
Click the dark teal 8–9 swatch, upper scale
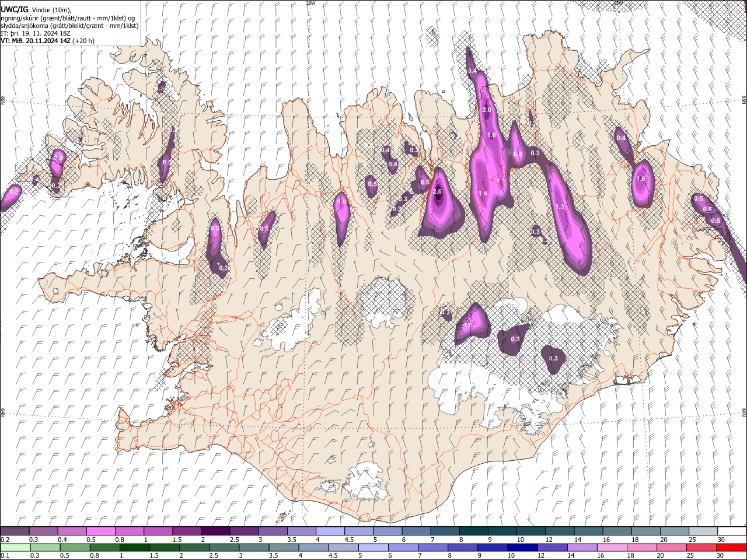[474, 531]
